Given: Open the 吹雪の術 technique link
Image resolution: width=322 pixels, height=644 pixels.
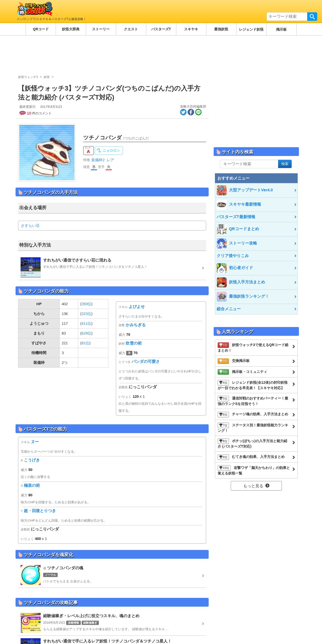Looking at the screenshot, I should click(x=134, y=343).
